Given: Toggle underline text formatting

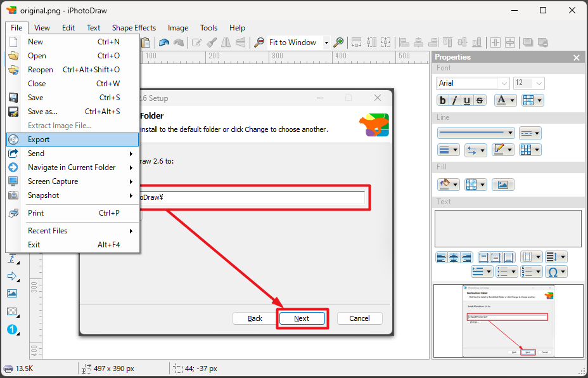Looking at the screenshot, I should (x=467, y=100).
